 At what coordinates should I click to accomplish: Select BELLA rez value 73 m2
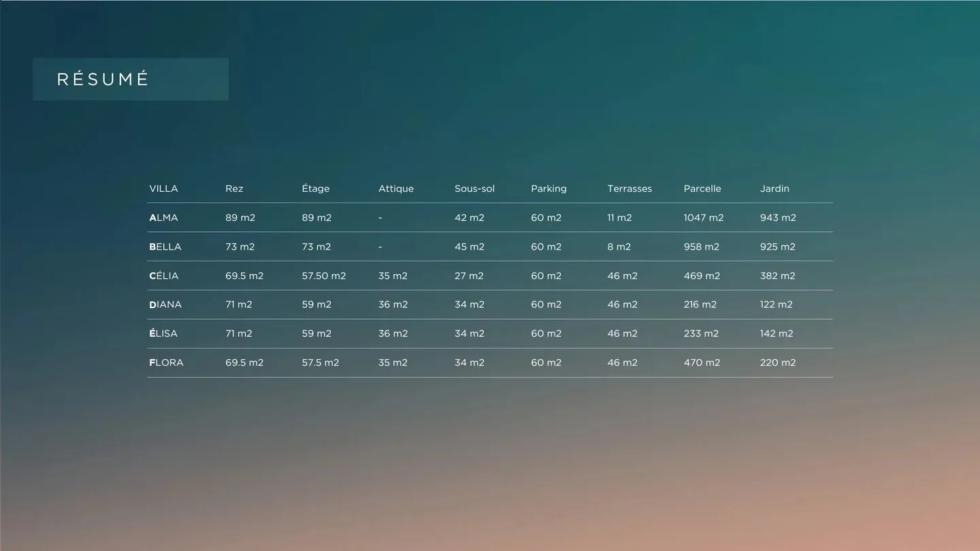[240, 247]
